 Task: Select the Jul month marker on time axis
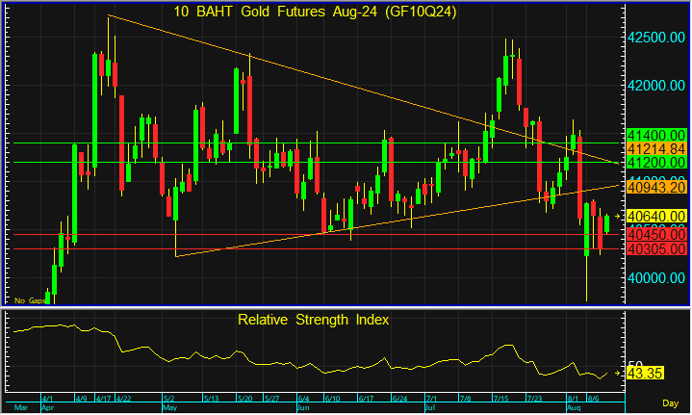tap(429, 408)
